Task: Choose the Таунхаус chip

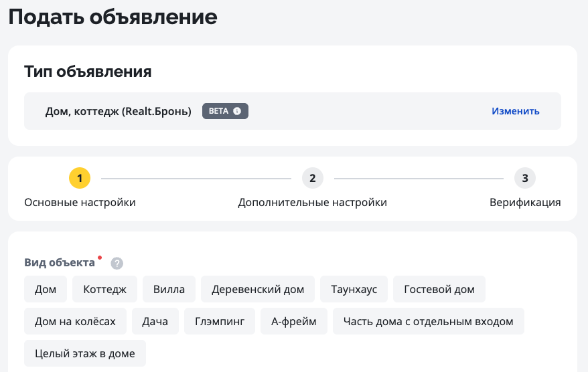Action: pos(354,289)
